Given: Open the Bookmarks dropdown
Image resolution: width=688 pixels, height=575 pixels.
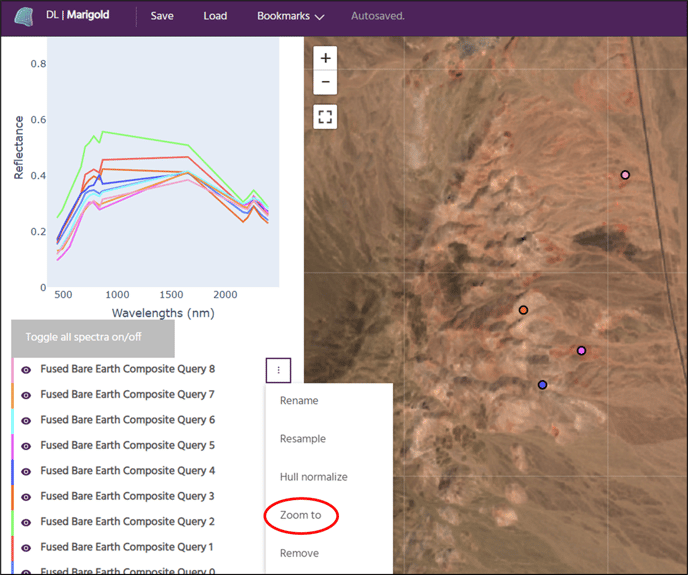Looking at the screenshot, I should [x=290, y=16].
